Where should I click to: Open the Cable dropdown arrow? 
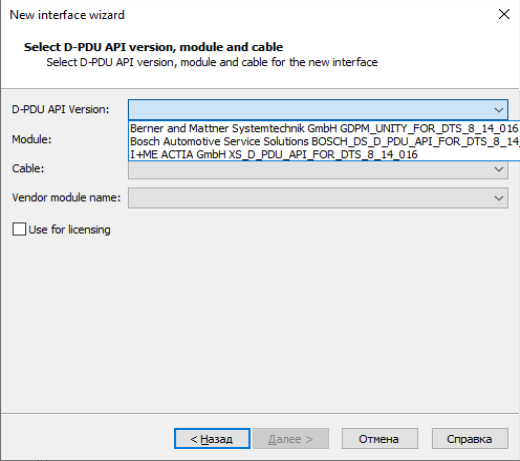(x=499, y=169)
